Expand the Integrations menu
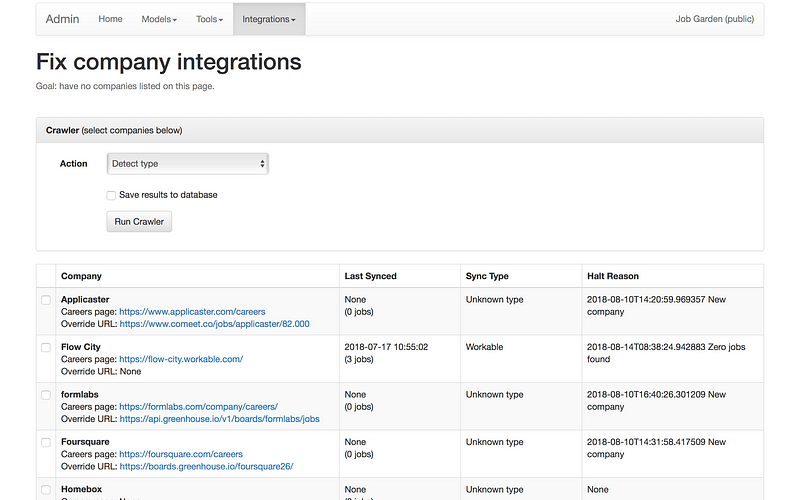The width and height of the screenshot is (800, 500). click(269, 19)
